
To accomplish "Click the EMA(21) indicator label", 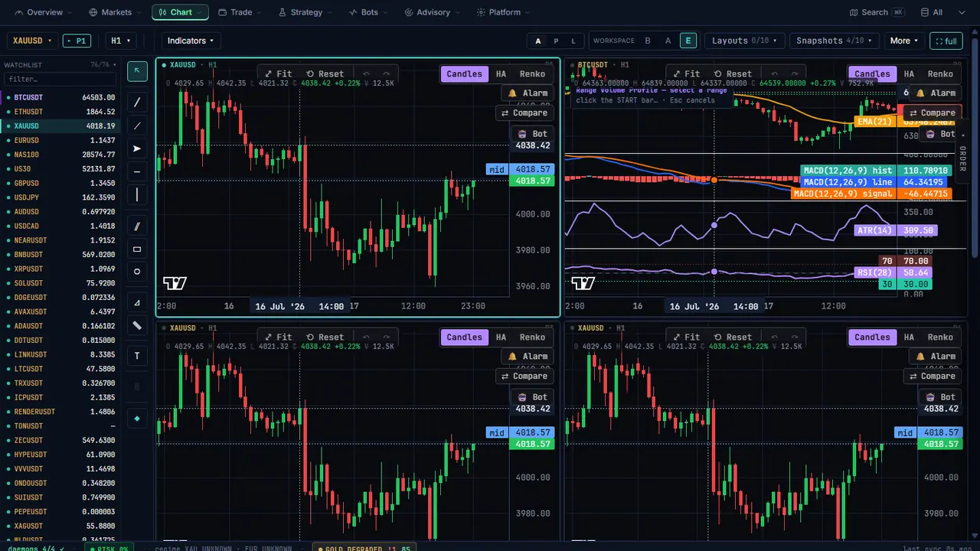I will 876,122.
